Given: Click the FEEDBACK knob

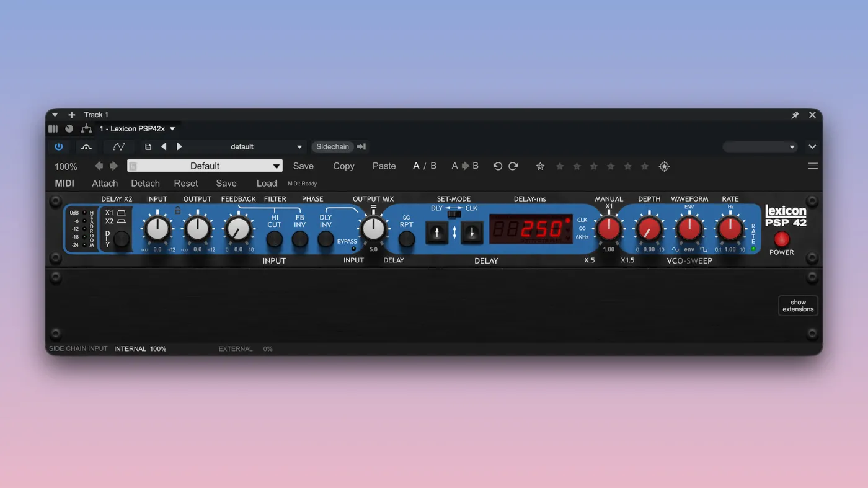Looking at the screenshot, I should tap(238, 229).
